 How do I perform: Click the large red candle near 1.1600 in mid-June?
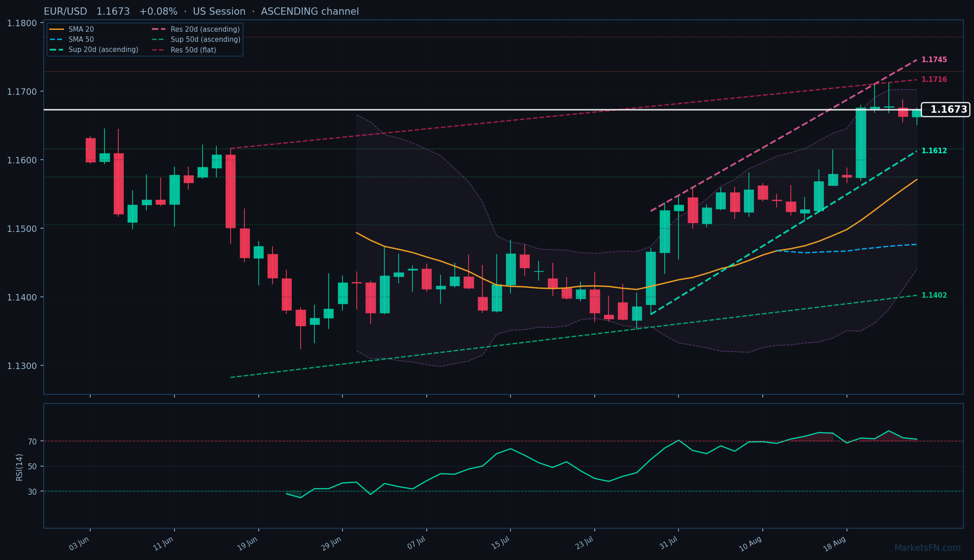tap(231, 191)
